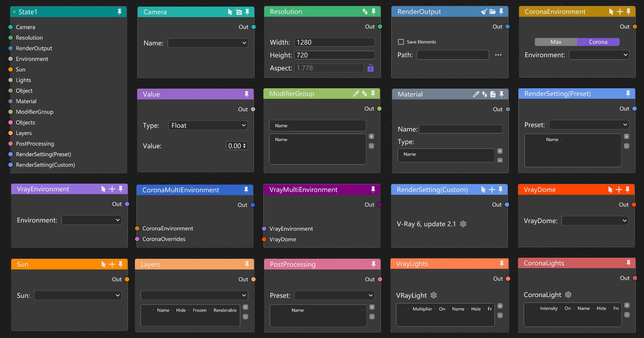Toggle the purple aspect ratio lock
The height and width of the screenshot is (338, 644).
[370, 68]
